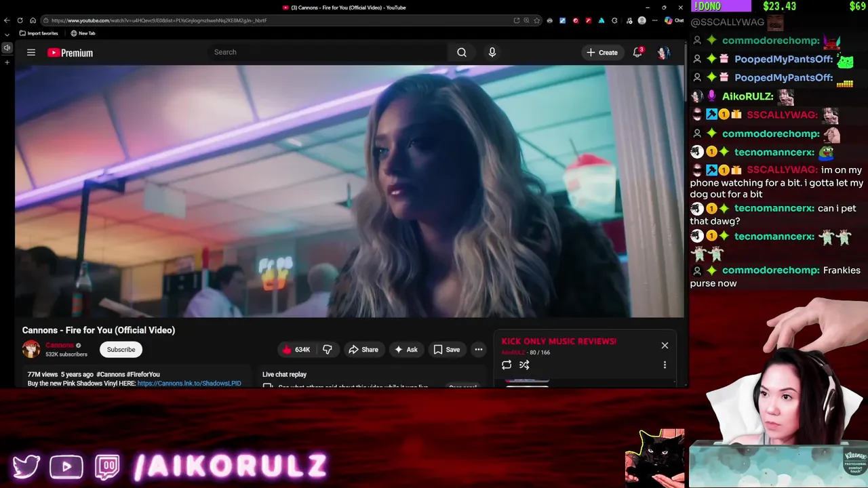Click the Live chat replay heading
Viewport: 868px width, 488px height.
(284, 374)
